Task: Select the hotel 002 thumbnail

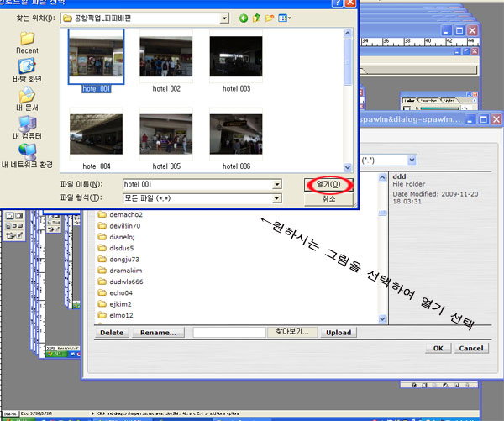Action: pyautogui.click(x=165, y=57)
